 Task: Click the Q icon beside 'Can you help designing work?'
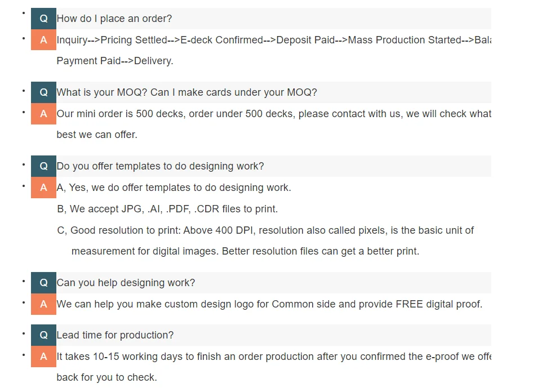(x=43, y=283)
